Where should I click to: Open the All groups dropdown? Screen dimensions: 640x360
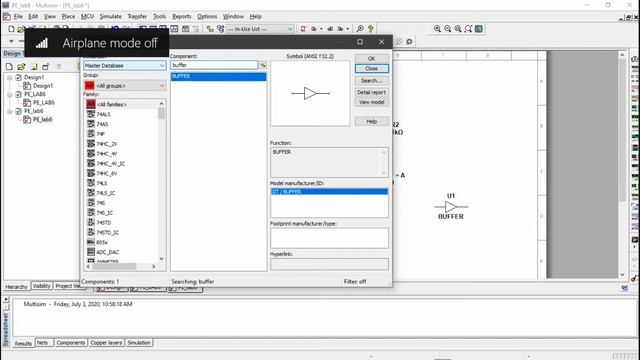124,86
